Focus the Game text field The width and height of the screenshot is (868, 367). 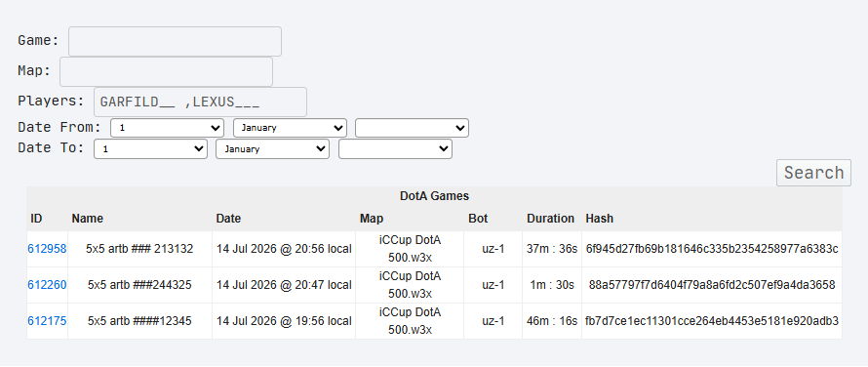pos(175,42)
